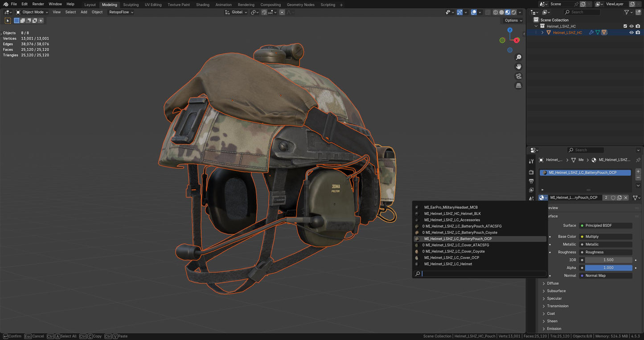Open the Render menu

tap(38, 4)
